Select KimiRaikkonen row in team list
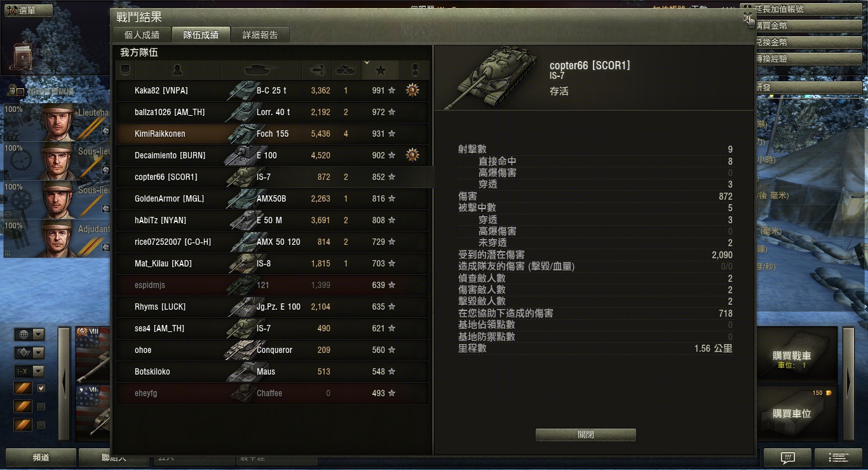Viewport: 868px width, 470px height. 272,134
